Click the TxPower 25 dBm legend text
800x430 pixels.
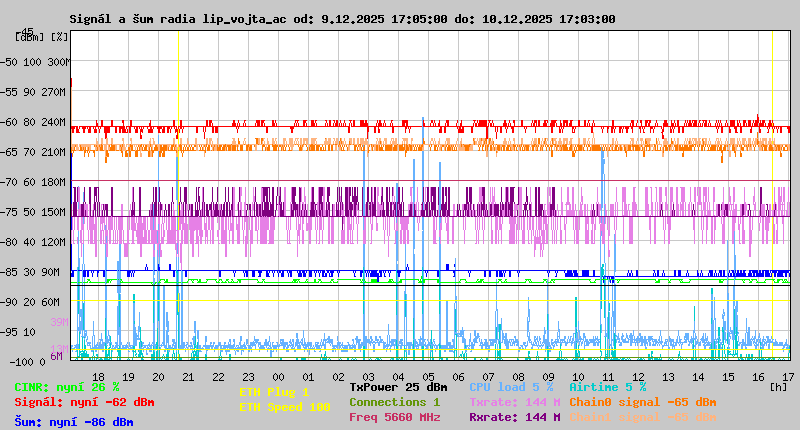click(398, 387)
